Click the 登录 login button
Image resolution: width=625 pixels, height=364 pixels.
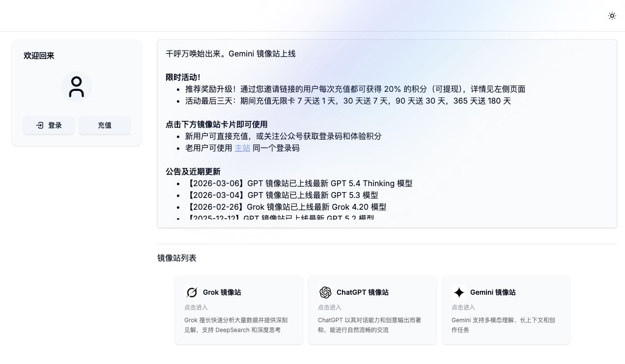pyautogui.click(x=49, y=125)
